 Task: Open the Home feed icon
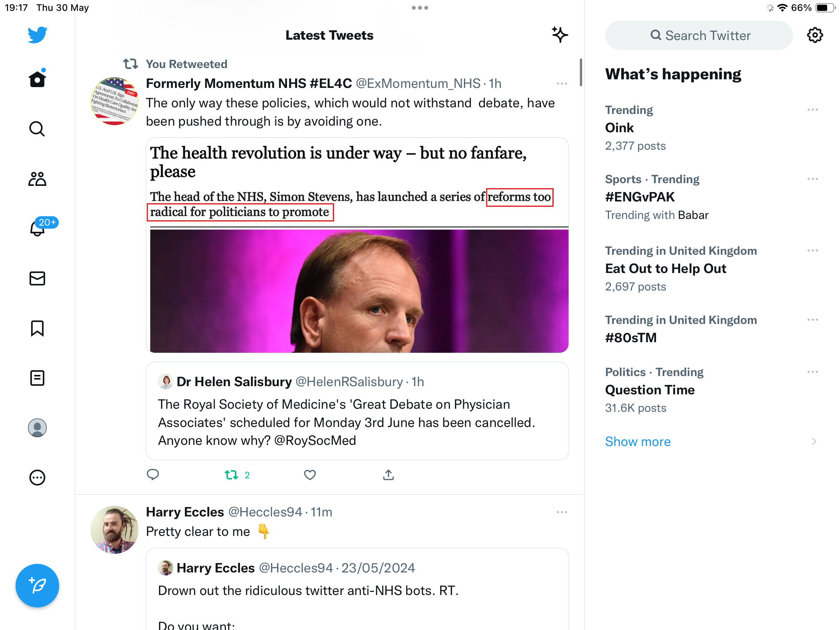coord(37,79)
